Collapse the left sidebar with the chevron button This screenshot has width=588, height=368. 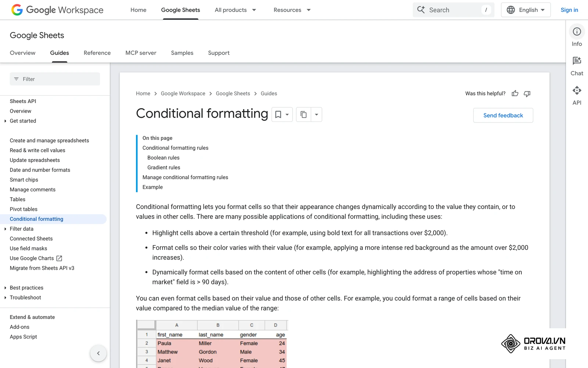click(x=98, y=353)
